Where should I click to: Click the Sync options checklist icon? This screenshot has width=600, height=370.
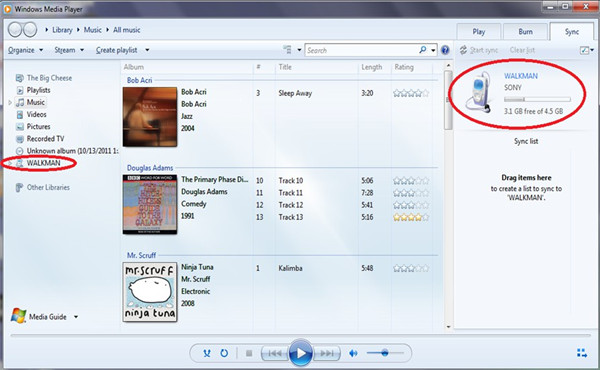point(584,50)
